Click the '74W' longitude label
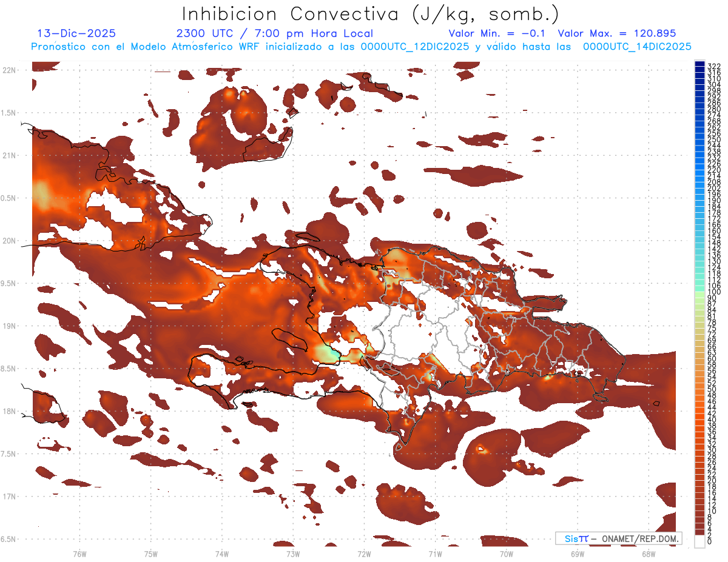Screen dimensions: 728x562 pos(221,554)
